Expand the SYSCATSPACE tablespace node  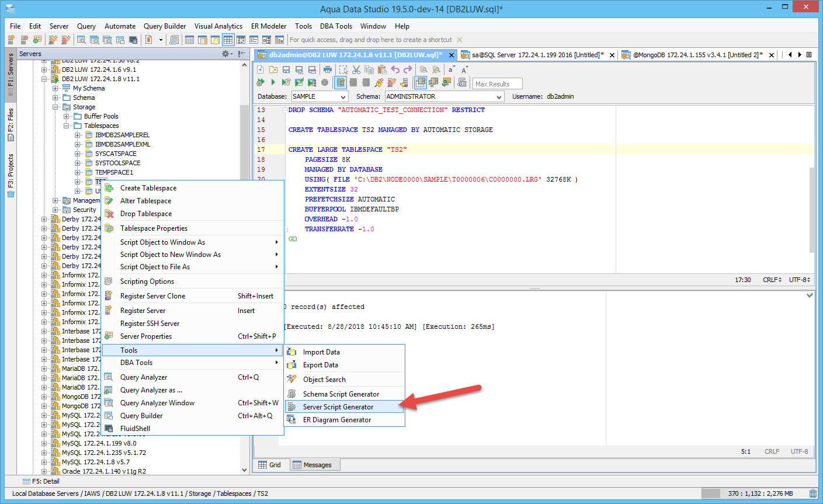[x=78, y=154]
